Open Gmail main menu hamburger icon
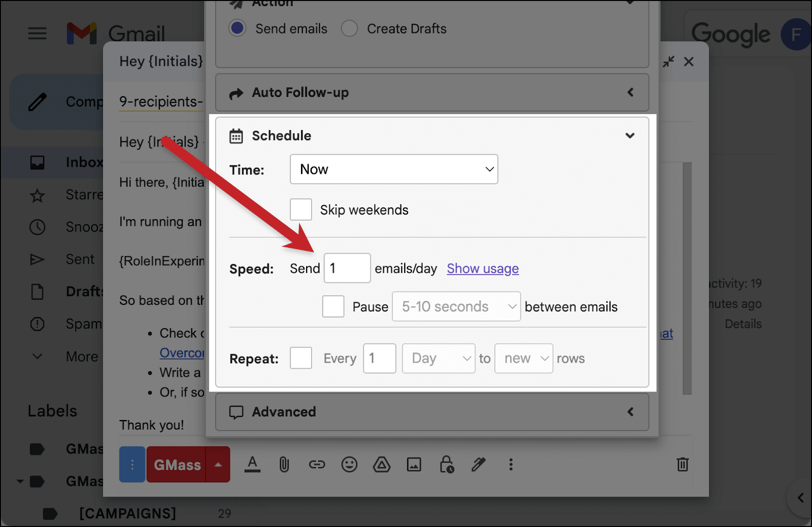The image size is (812, 527). point(37,33)
